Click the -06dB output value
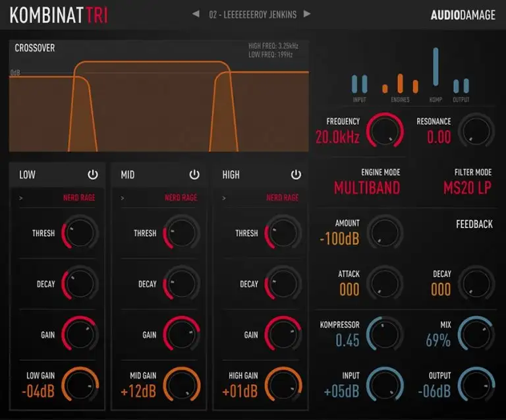 (x=434, y=391)
